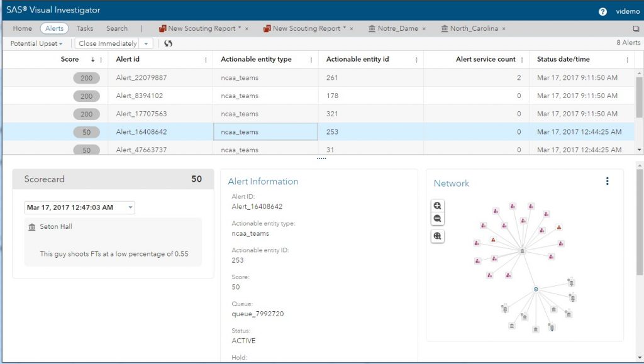The width and height of the screenshot is (644, 364).
Task: Open the Network panel options menu
Action: (607, 182)
